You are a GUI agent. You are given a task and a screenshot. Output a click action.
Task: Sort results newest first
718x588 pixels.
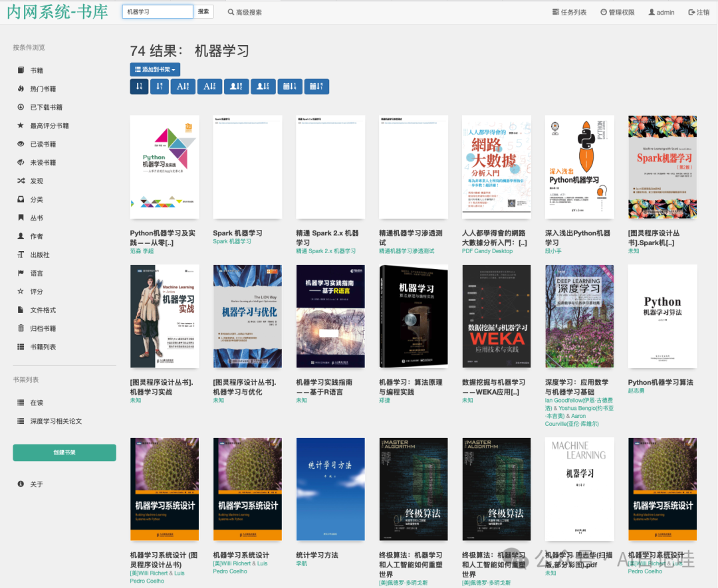139,86
